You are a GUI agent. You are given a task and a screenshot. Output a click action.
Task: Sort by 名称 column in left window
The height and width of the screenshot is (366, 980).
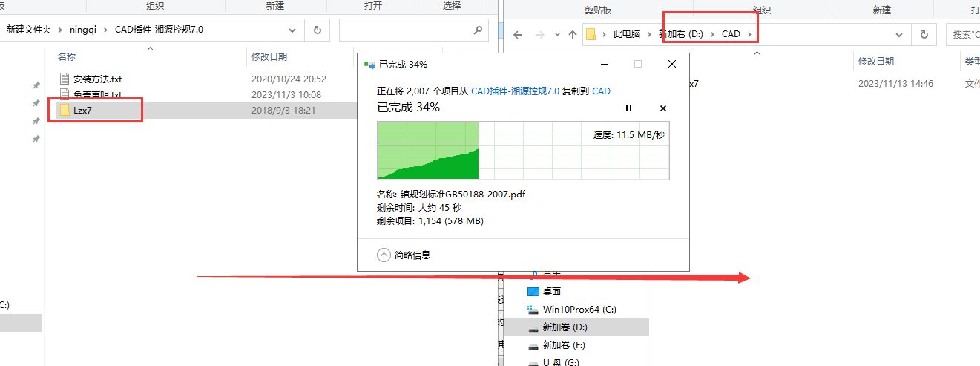[x=67, y=56]
